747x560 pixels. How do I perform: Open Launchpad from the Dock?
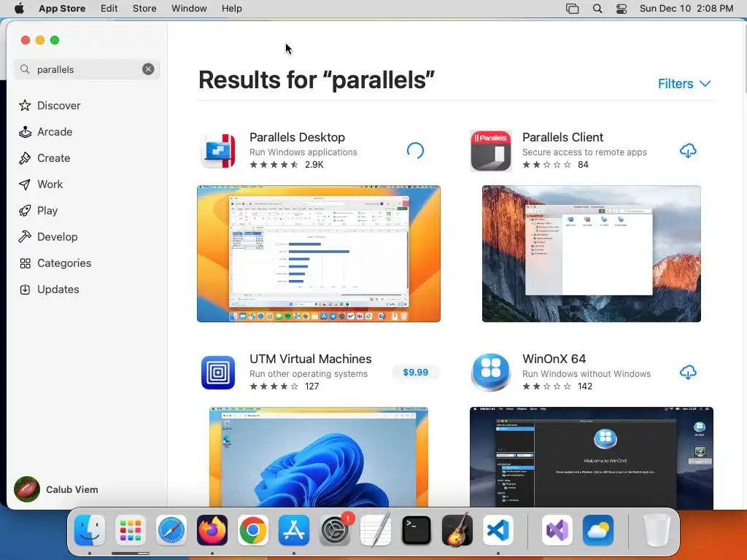pos(131,530)
